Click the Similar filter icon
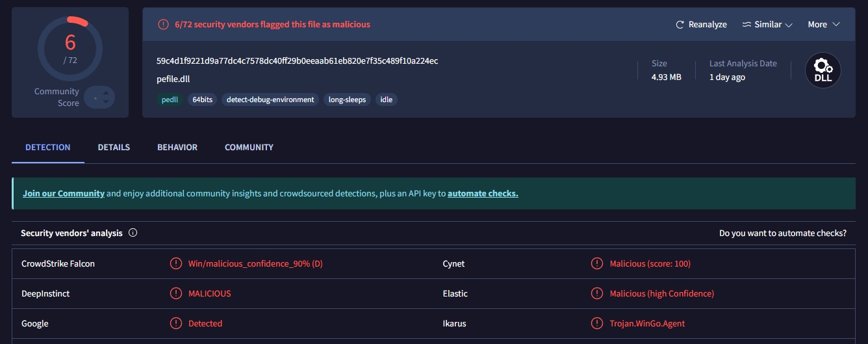Screen dimensions: 868x344 [x=747, y=25]
